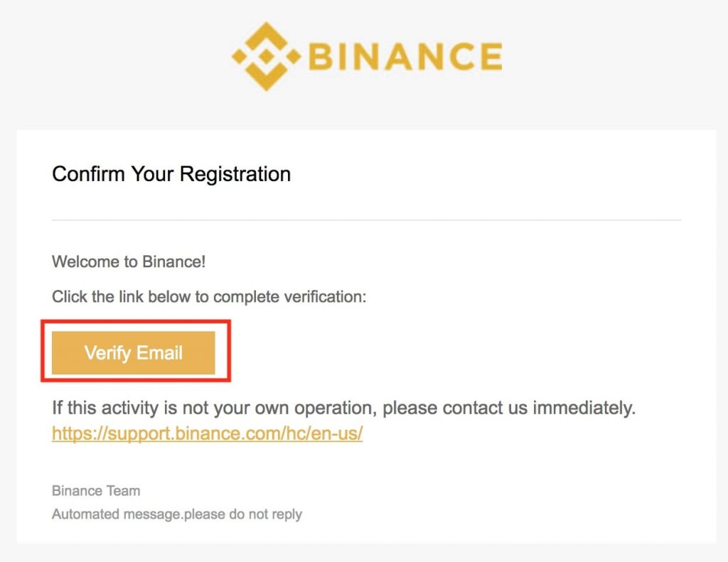Click the Automated message do not reply note

[x=177, y=514]
